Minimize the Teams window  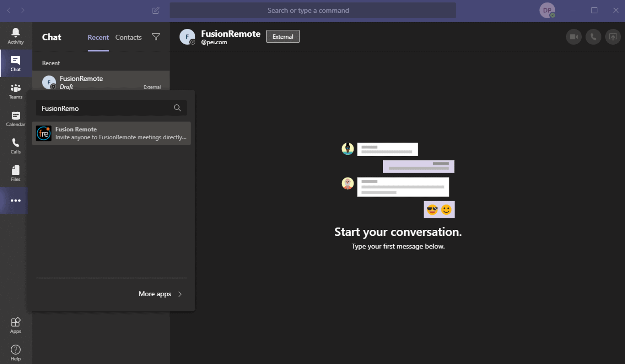tap(573, 10)
